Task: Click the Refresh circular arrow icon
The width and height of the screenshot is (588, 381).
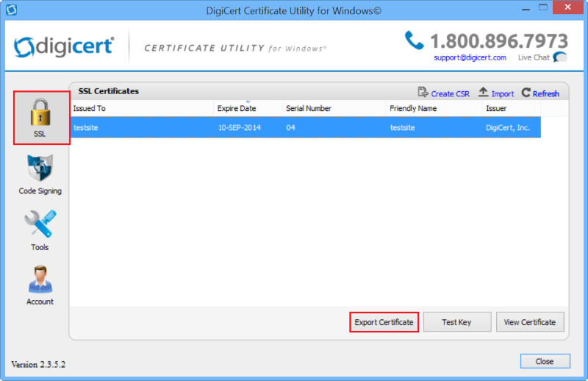Action: click(526, 93)
